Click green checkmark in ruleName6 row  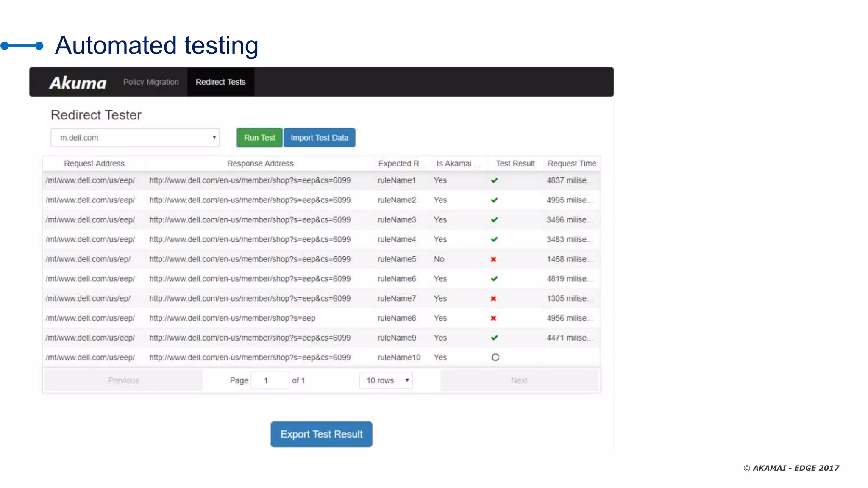pos(494,279)
